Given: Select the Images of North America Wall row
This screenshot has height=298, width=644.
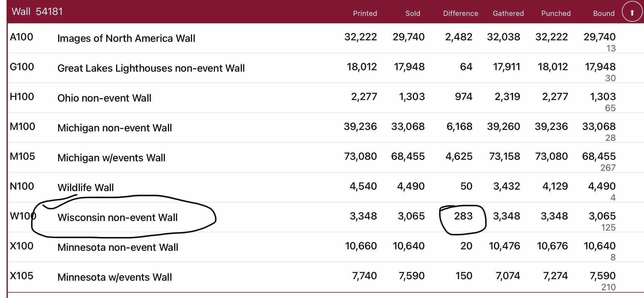Looking at the screenshot, I should click(x=126, y=38).
